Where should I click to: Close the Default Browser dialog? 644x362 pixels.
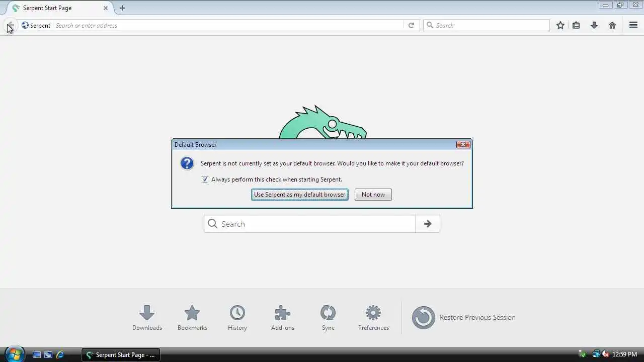pyautogui.click(x=463, y=145)
